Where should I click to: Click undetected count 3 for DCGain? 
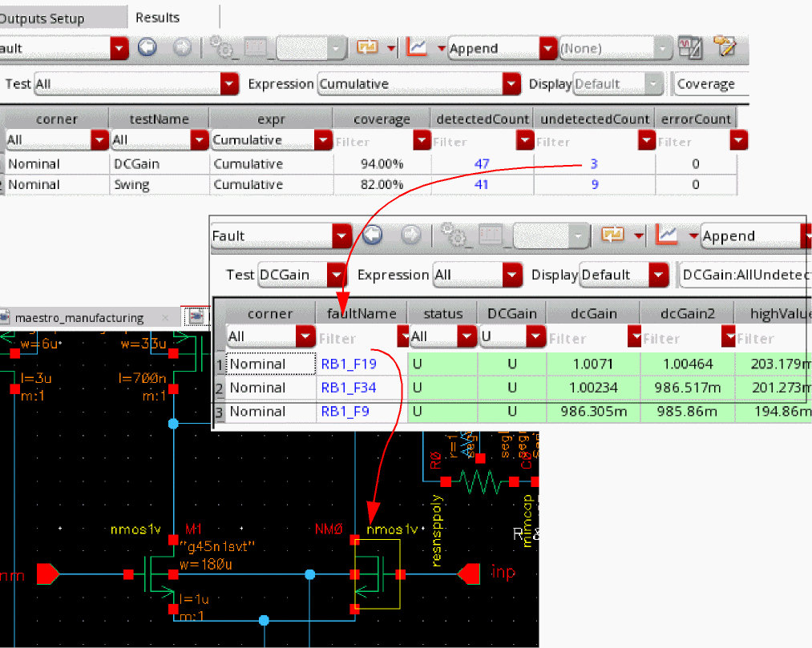point(594,164)
